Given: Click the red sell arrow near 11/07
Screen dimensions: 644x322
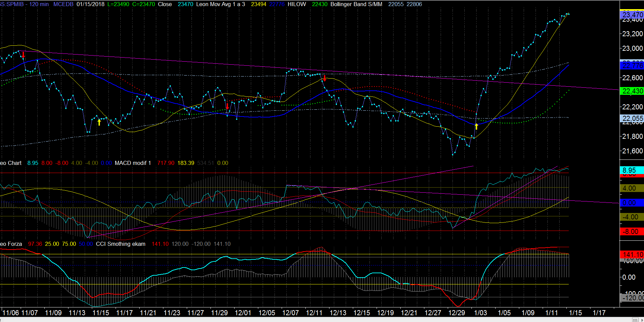Looking at the screenshot, I should 23,55.
